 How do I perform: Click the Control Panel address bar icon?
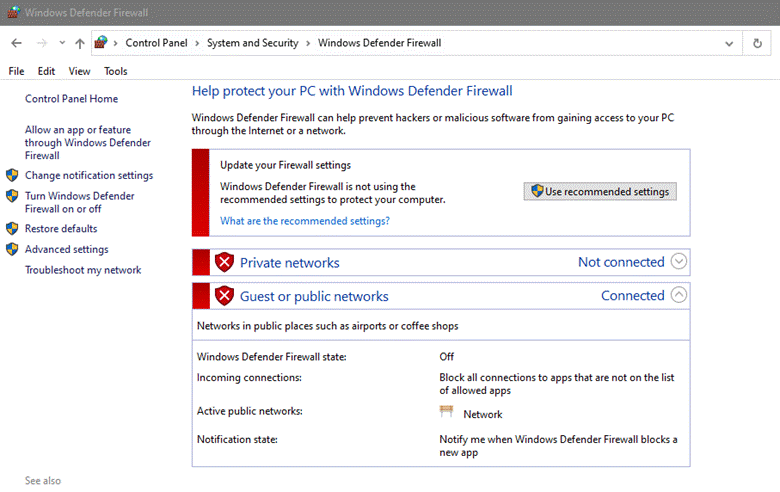point(101,42)
